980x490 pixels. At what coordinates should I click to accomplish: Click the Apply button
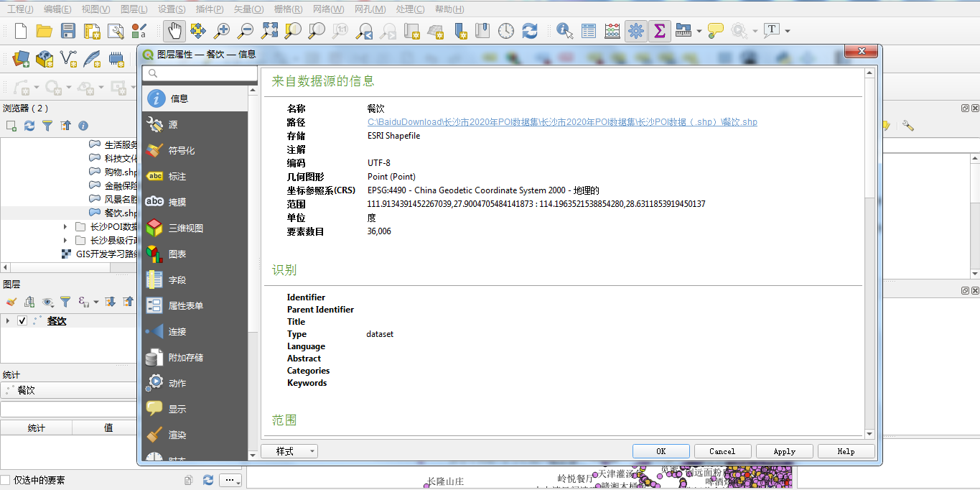(x=784, y=451)
